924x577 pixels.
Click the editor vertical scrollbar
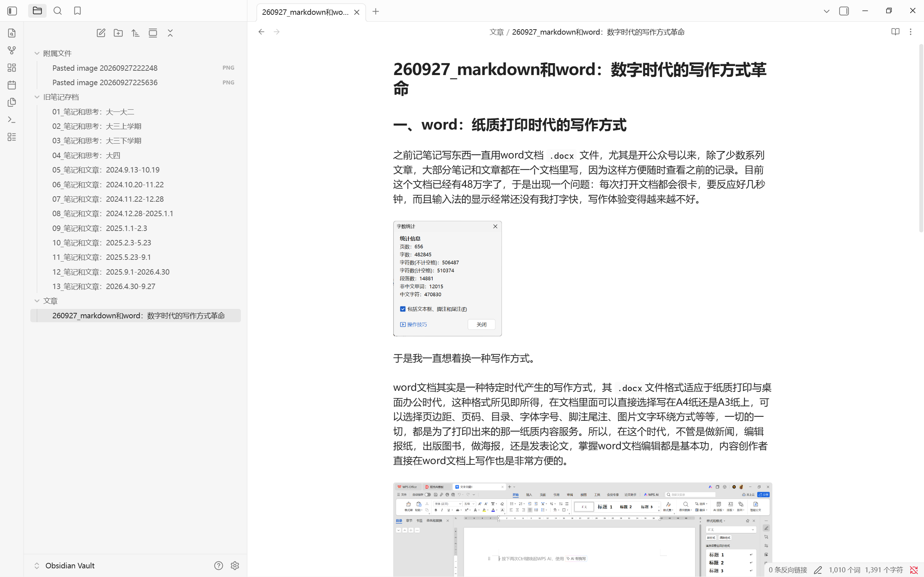pyautogui.click(x=921, y=138)
